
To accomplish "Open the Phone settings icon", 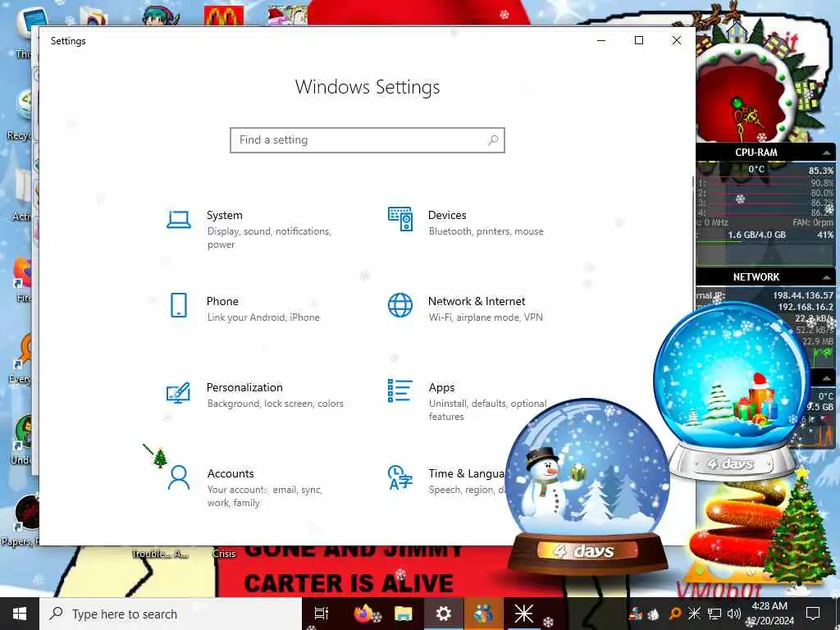I will tap(178, 305).
